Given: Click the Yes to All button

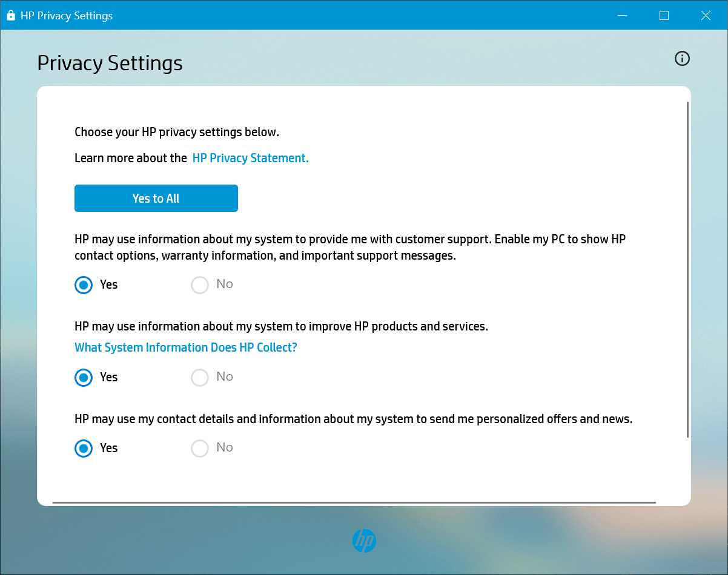Looking at the screenshot, I should [156, 199].
